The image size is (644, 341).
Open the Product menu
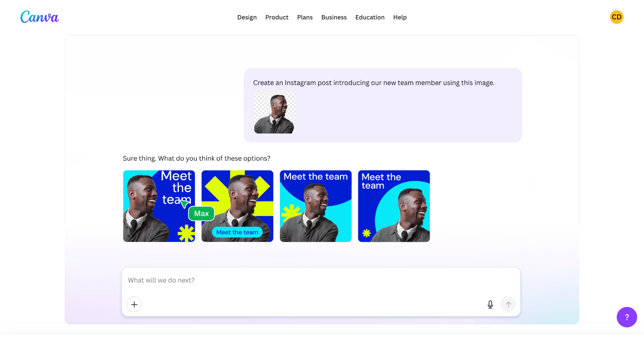[x=277, y=17]
